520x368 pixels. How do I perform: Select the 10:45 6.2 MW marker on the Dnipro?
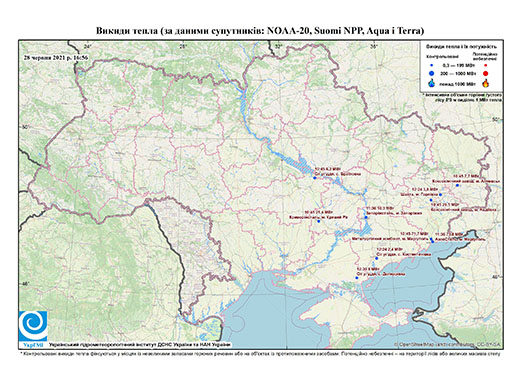coord(314,178)
